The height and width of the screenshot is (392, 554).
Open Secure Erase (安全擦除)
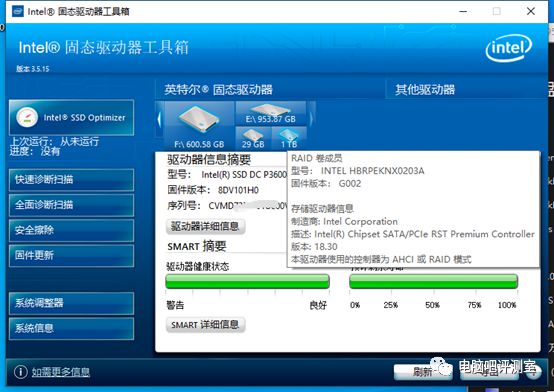click(x=71, y=230)
